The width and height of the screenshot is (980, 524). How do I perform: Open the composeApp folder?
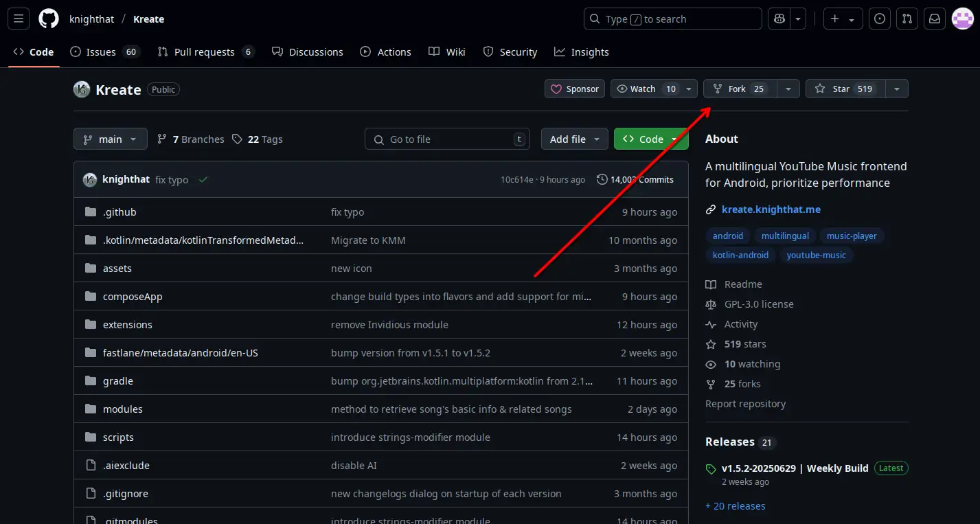click(133, 297)
